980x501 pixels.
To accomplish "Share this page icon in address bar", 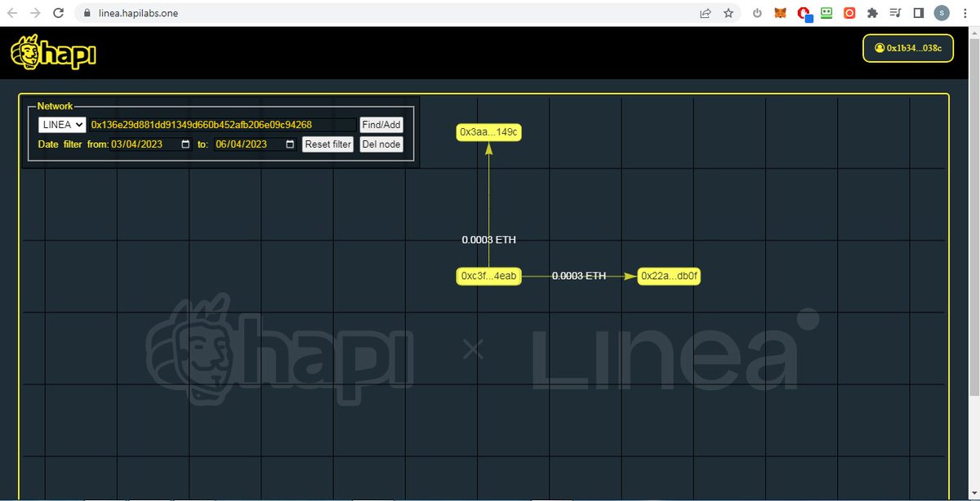I will click(705, 13).
